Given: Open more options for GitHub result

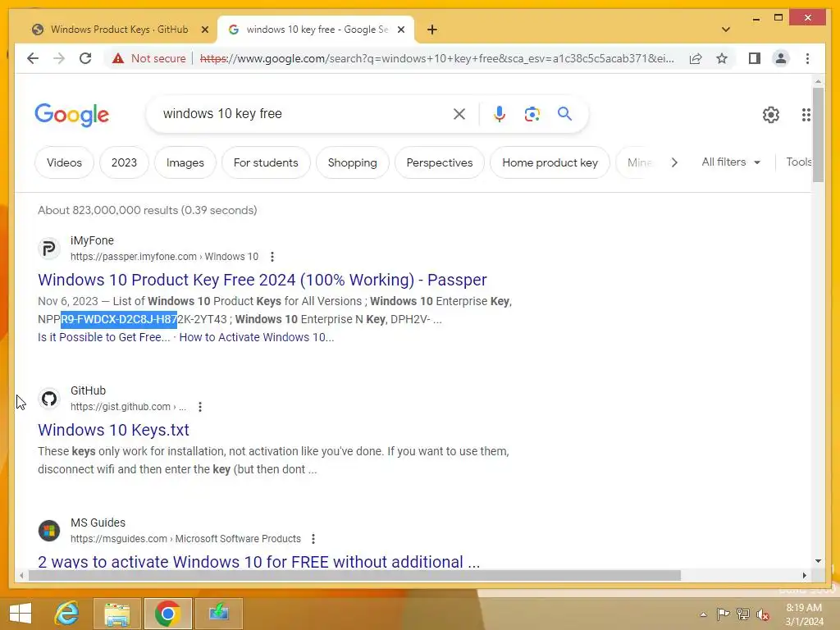Looking at the screenshot, I should [200, 407].
